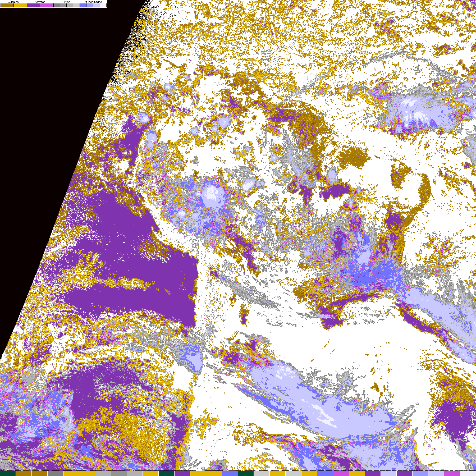Choose the near-white Multicamadas legend swatch
Viewport: 476px width, 476px height.
point(103,5)
